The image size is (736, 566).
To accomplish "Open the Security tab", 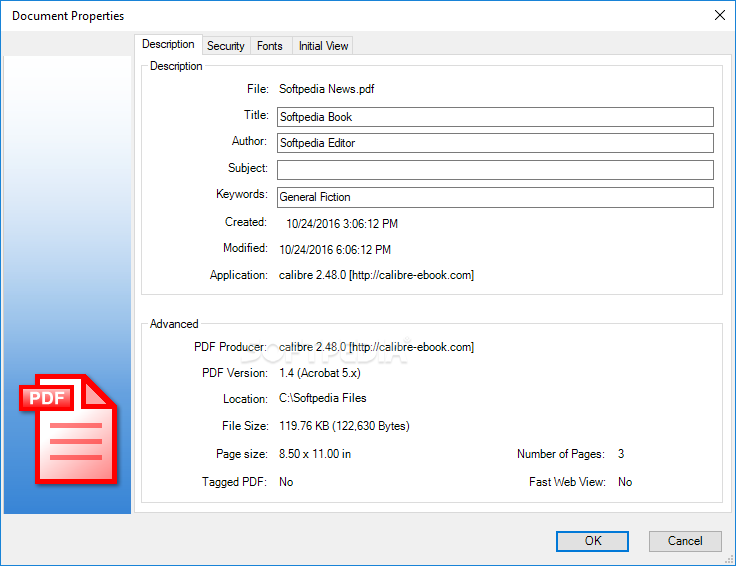I will coord(226,46).
